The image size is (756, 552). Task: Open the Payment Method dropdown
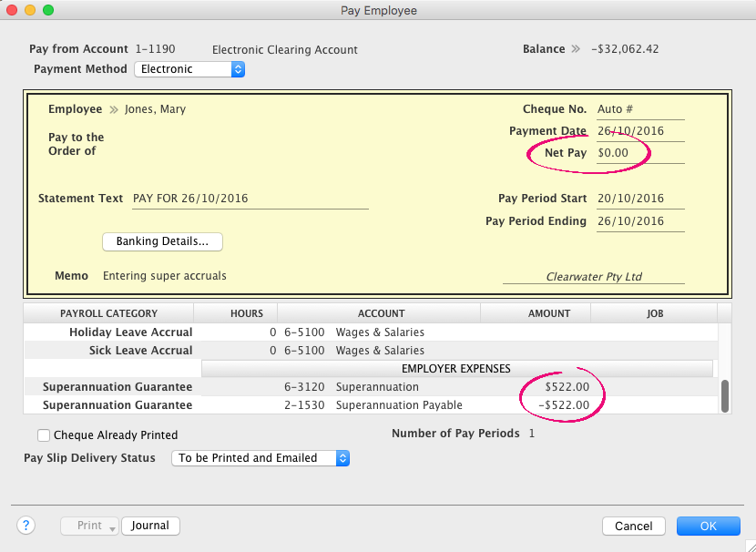point(189,69)
